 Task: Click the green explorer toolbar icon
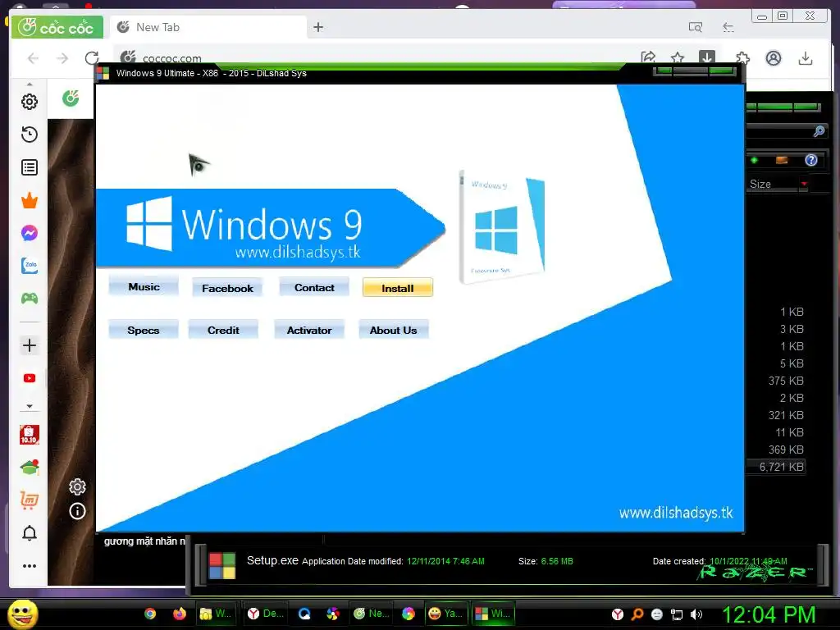click(755, 160)
